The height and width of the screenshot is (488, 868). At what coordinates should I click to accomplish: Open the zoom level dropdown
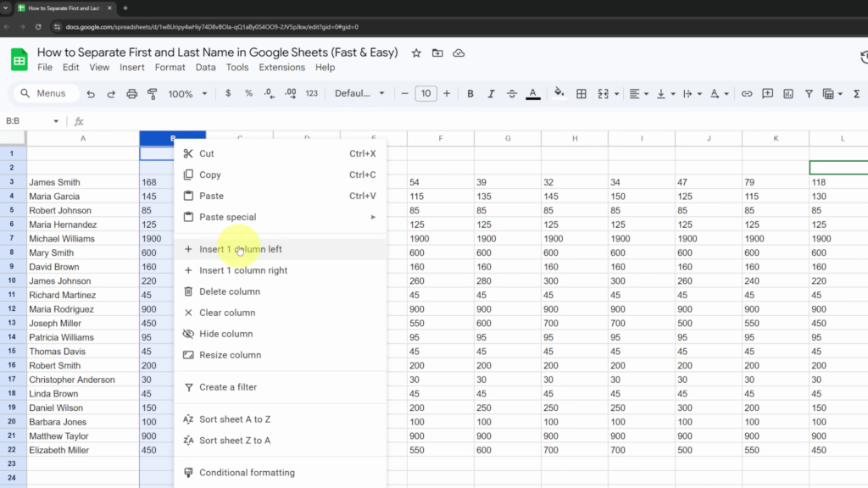pyautogui.click(x=189, y=93)
